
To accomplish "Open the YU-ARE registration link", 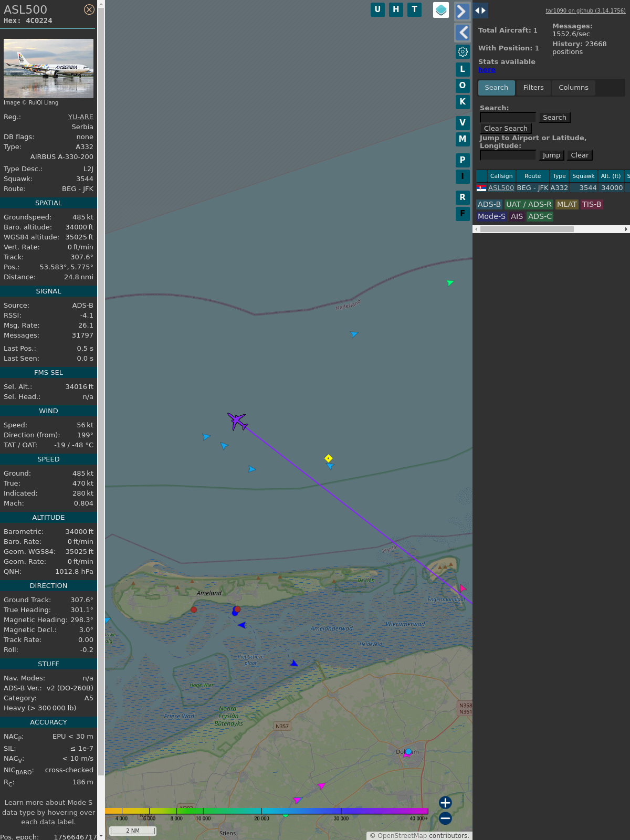I will point(80,117).
